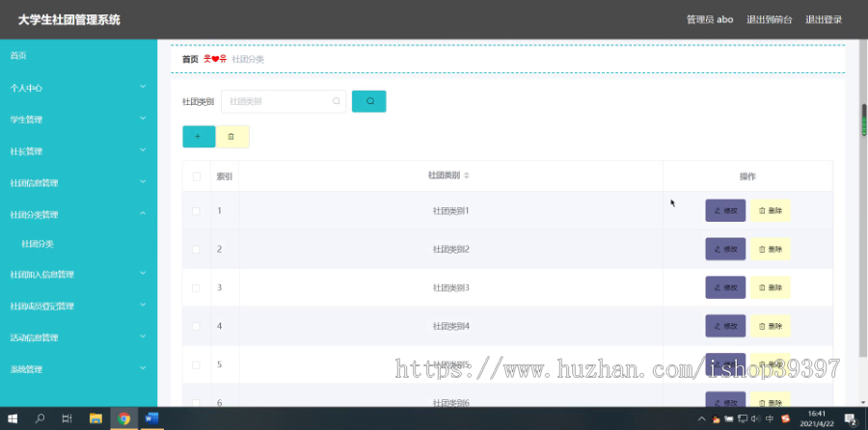868x430 pixels.
Task: Open Task View on taskbar
Action: point(67,418)
